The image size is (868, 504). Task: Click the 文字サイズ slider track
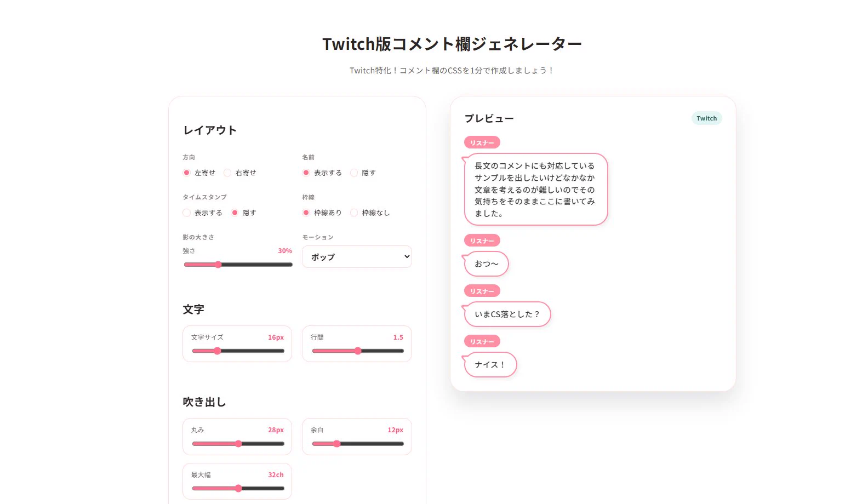point(238,351)
